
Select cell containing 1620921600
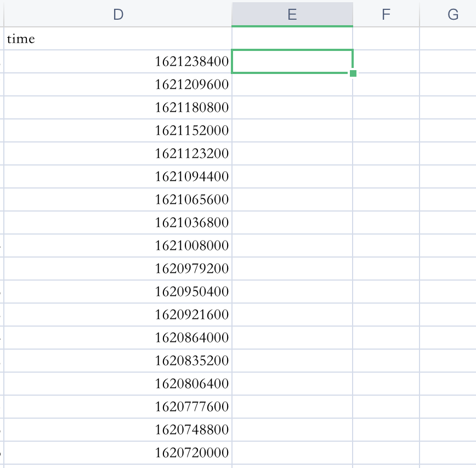(x=118, y=315)
